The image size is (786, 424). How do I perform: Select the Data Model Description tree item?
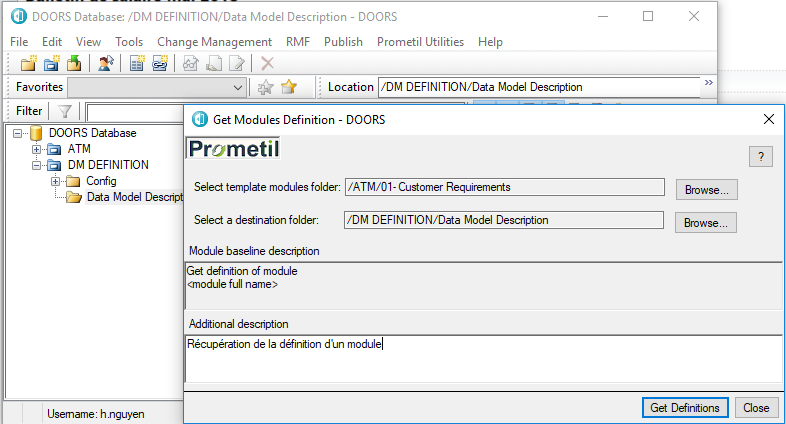(134, 197)
